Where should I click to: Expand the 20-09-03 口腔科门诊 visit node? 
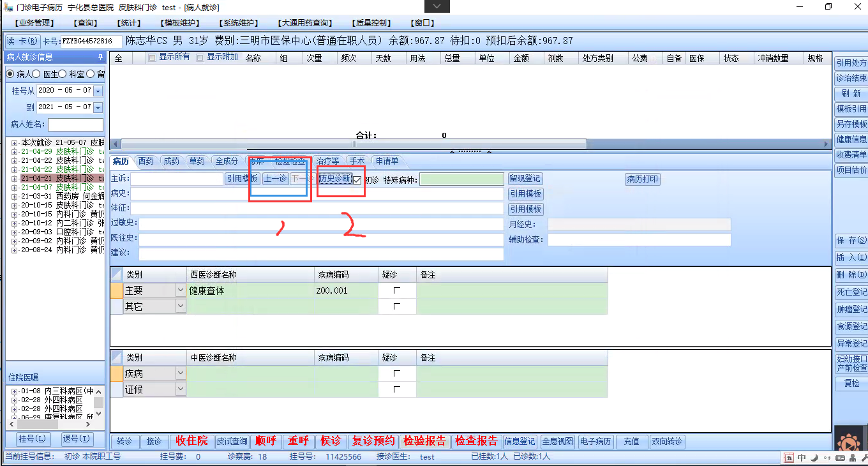pyautogui.click(x=14, y=232)
